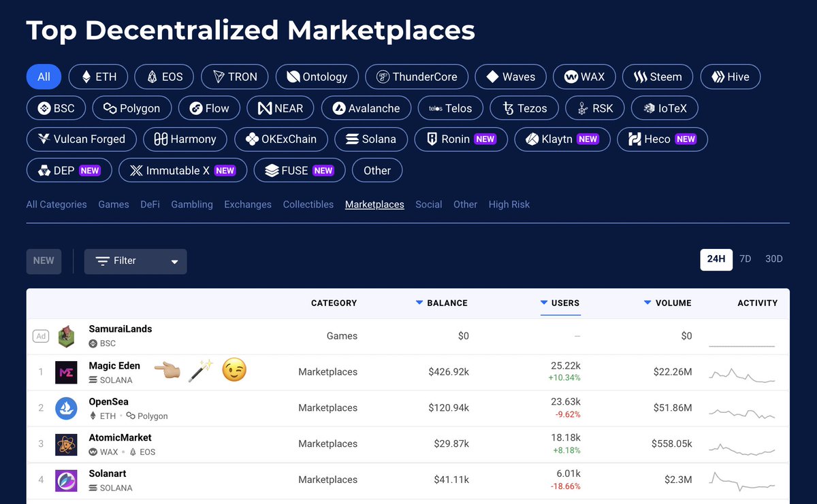Filter by EOS chain
The image size is (817, 504).
pos(164,77)
